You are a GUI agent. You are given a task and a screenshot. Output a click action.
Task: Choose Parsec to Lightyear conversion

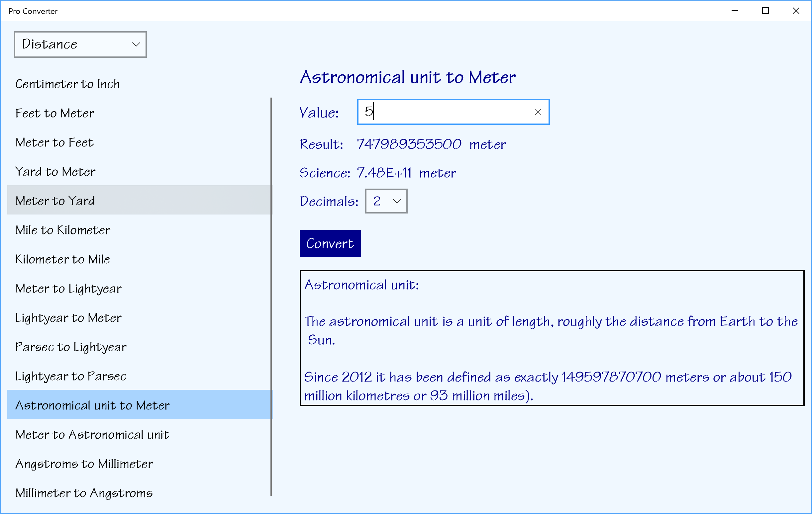tap(71, 347)
